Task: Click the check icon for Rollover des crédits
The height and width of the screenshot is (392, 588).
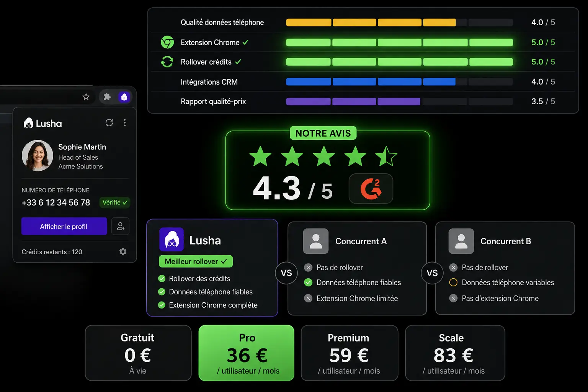Action: [162, 278]
